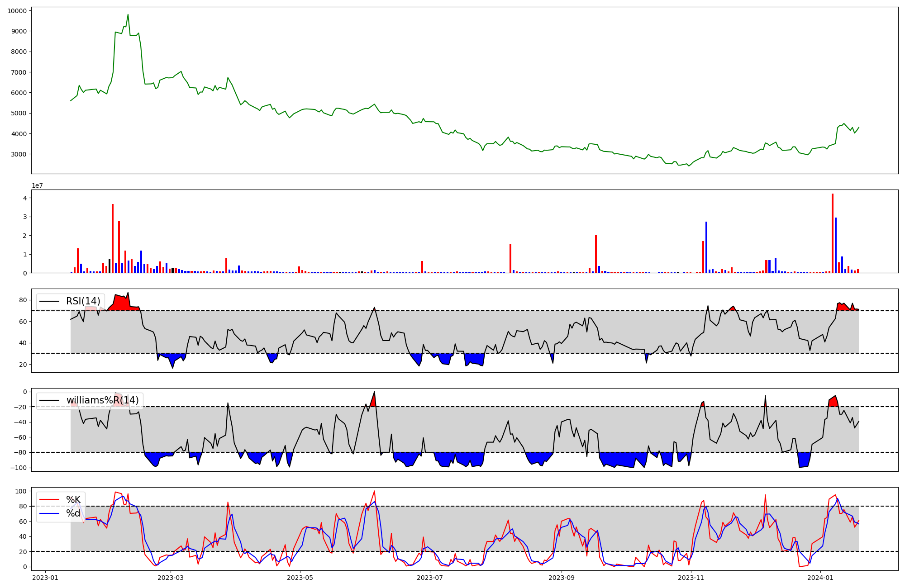
Task: Click the 2023-07 date axis label
Action: 430,578
